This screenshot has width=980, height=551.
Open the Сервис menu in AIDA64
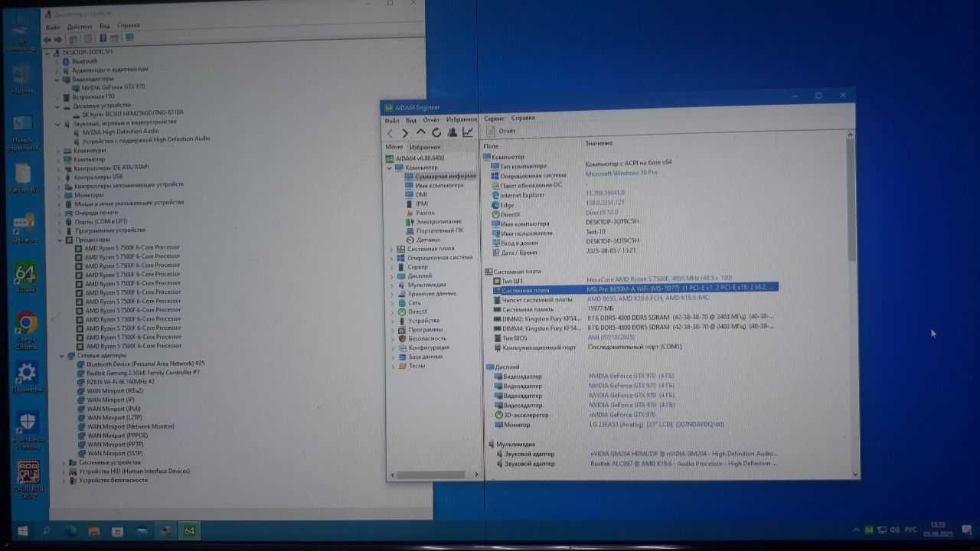click(495, 119)
